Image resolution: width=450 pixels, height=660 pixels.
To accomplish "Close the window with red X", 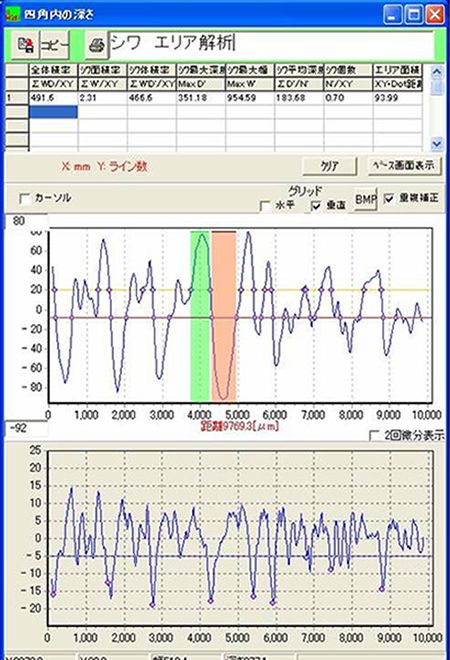I will [434, 15].
